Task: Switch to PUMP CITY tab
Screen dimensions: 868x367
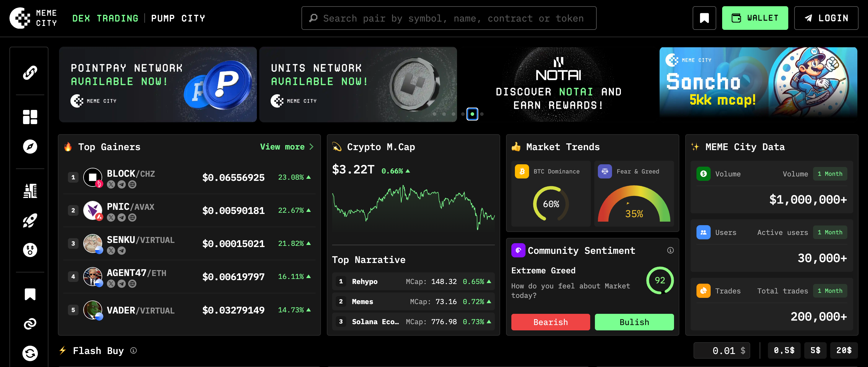Action: tap(178, 18)
